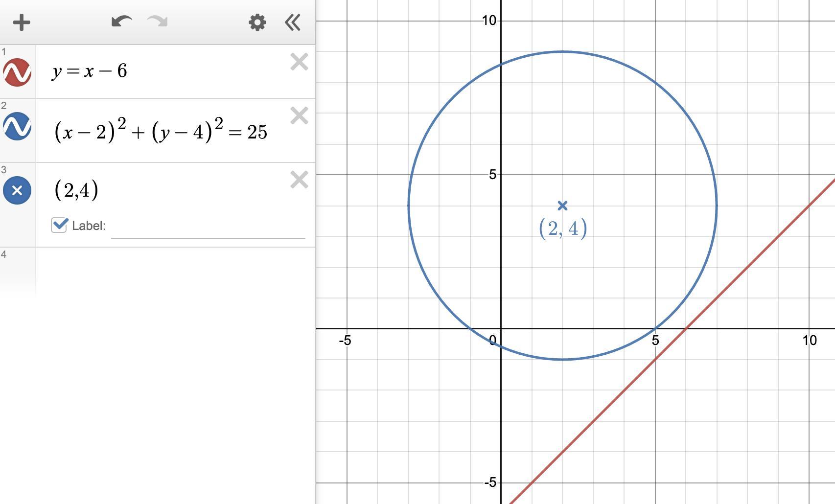Undo the last action
The height and width of the screenshot is (504, 835).
121,22
